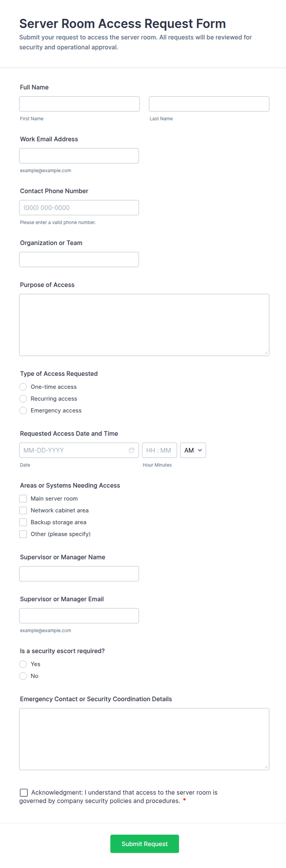The image size is (286, 868).
Task: Select Recurring access option
Action: tap(23, 399)
